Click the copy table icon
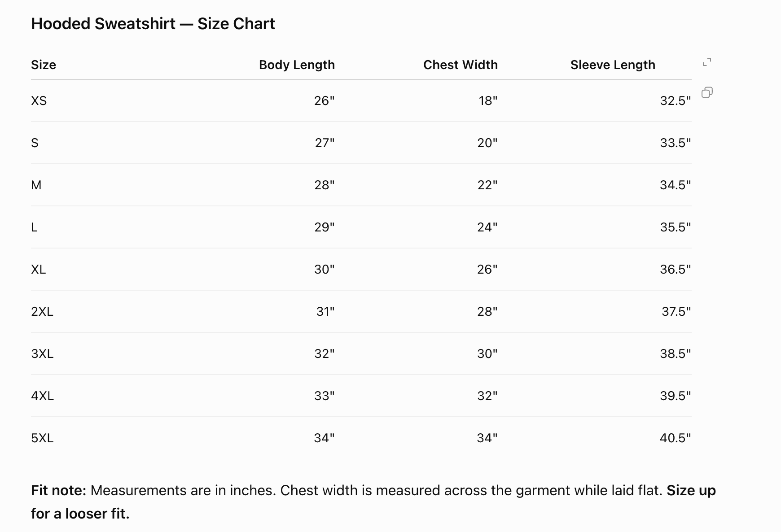The image size is (781, 532). (707, 92)
